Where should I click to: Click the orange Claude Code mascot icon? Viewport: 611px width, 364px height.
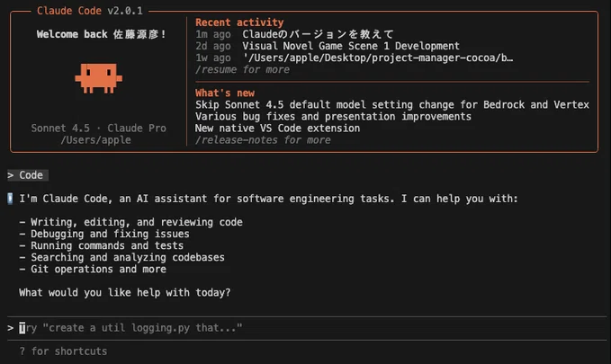tap(99, 78)
